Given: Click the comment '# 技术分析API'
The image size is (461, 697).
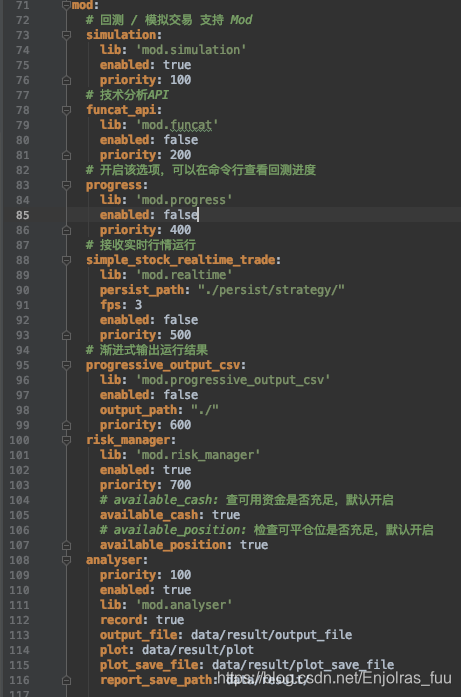Looking at the screenshot, I should click(127, 95).
